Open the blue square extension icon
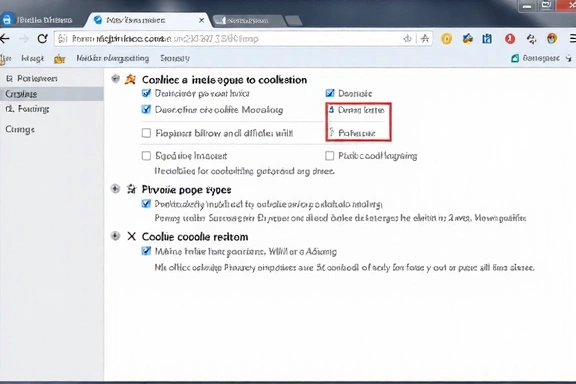This screenshot has width=576, height=384. click(x=487, y=39)
